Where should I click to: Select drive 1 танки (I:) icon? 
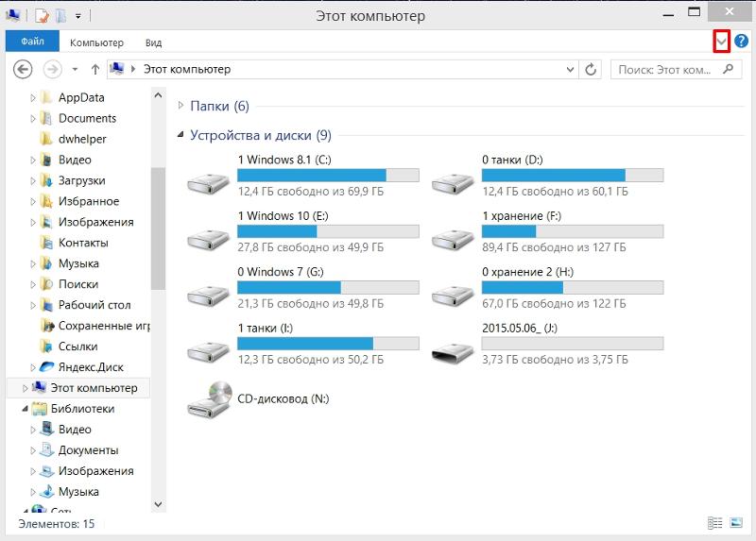[208, 350]
